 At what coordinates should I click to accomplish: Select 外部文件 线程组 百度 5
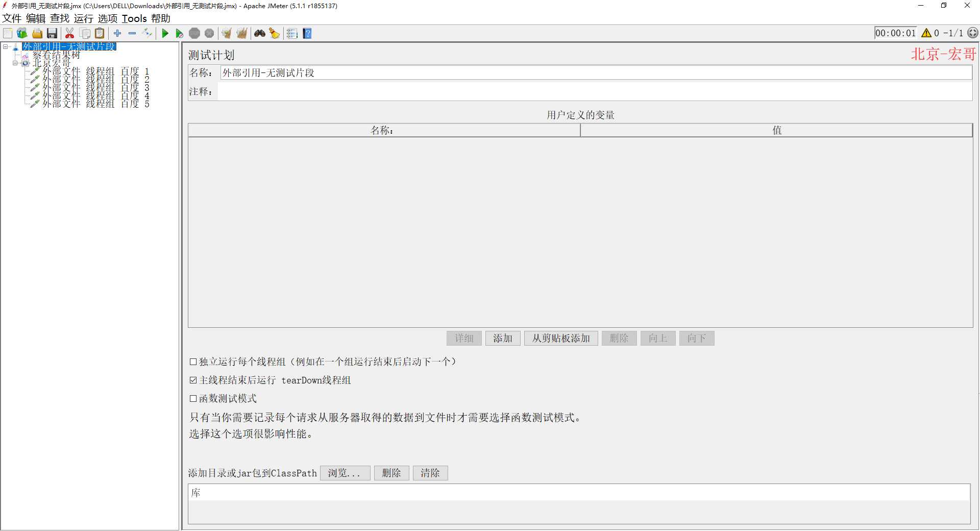coord(96,104)
